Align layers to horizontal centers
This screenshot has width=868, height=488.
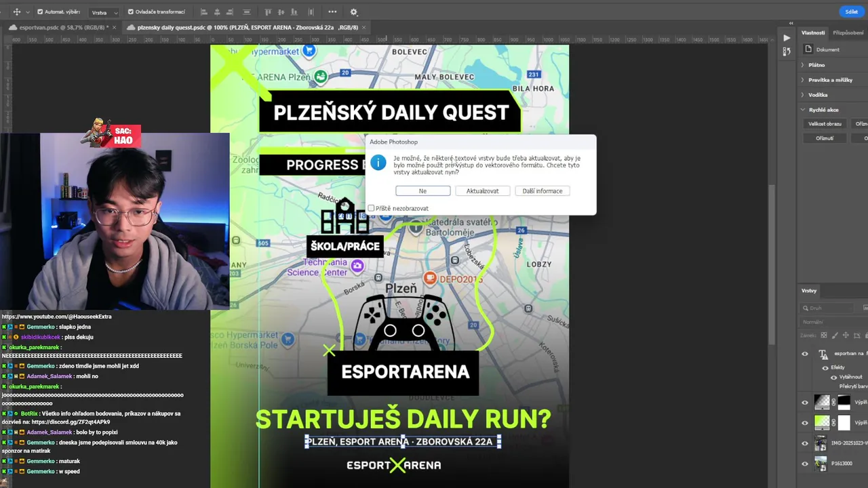click(x=217, y=12)
